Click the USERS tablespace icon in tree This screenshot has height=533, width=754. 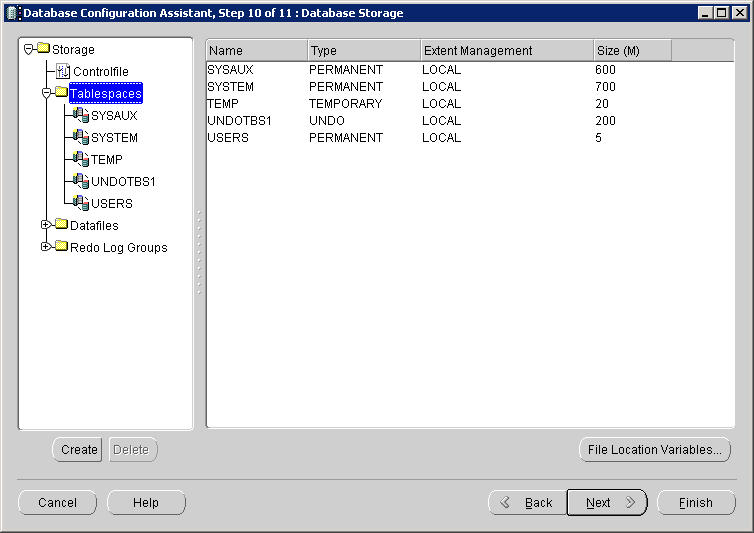click(x=81, y=203)
